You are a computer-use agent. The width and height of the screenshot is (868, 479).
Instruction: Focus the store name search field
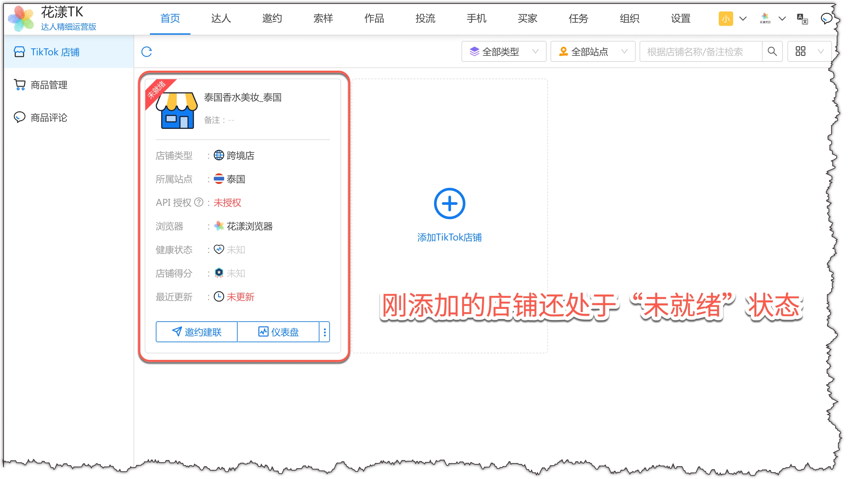pyautogui.click(x=700, y=52)
